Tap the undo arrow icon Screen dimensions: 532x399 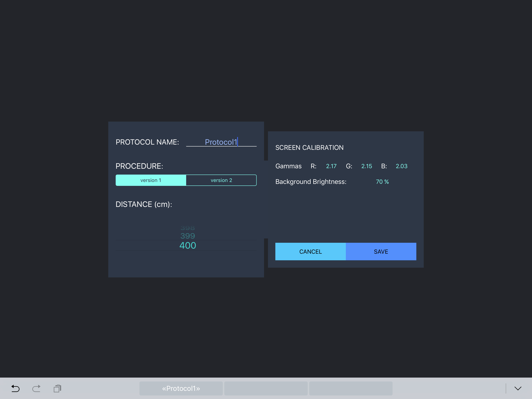click(15, 388)
